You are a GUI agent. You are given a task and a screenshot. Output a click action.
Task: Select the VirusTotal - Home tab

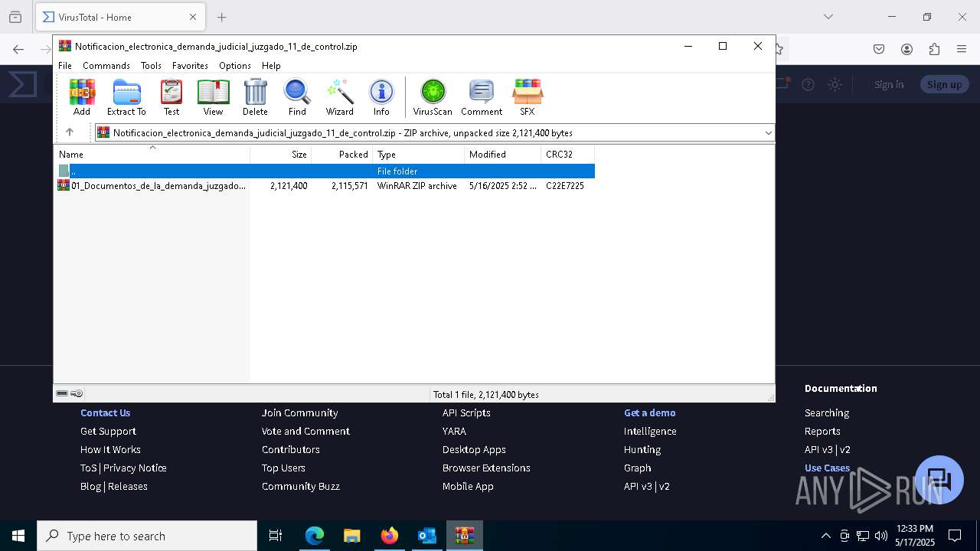(120, 17)
